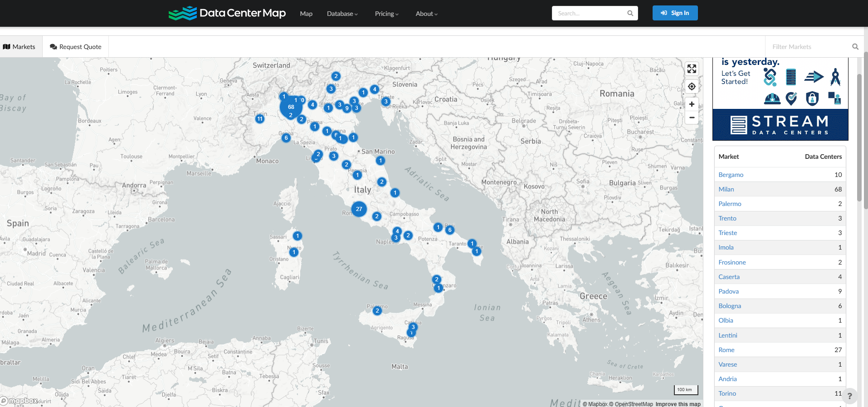Open the Map menu item
Image resolution: width=868 pixels, height=407 pixels.
[306, 14]
